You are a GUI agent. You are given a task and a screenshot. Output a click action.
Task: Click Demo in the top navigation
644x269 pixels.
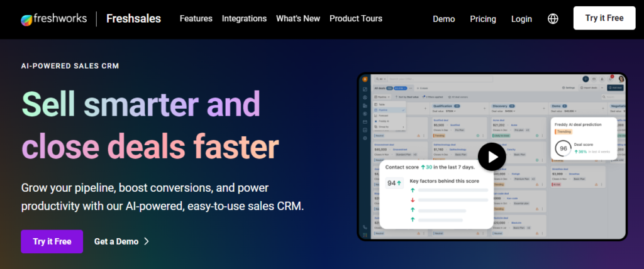coord(444,19)
